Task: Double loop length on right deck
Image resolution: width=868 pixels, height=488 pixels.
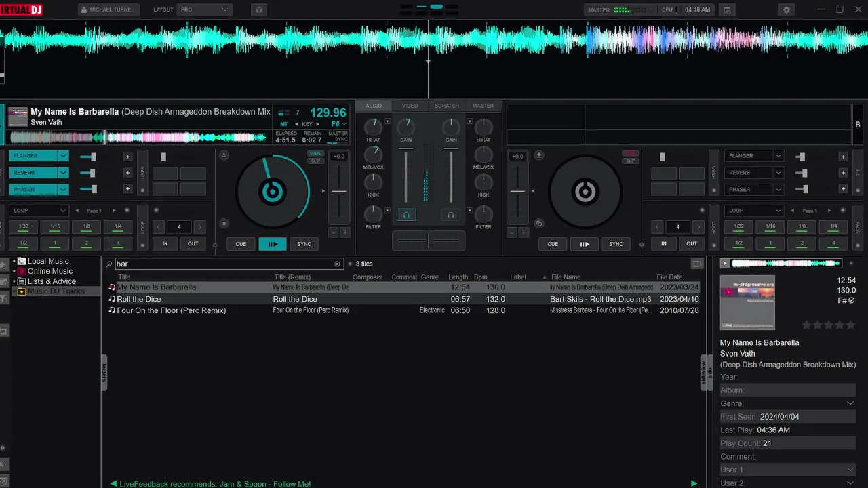Action: (698, 227)
